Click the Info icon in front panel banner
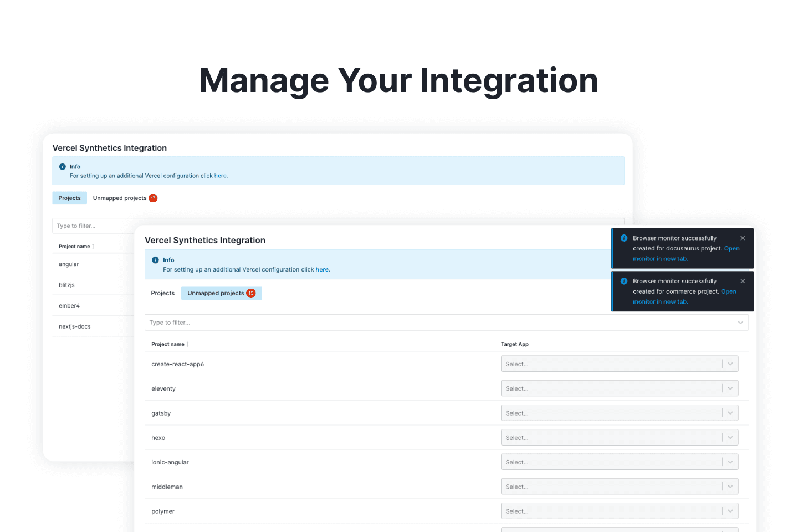798x532 pixels. tap(155, 260)
